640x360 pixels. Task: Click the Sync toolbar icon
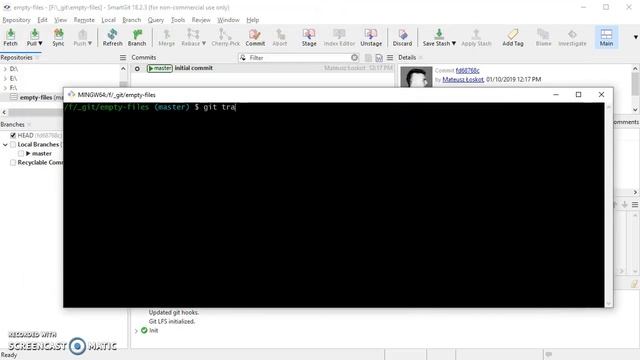(58, 37)
